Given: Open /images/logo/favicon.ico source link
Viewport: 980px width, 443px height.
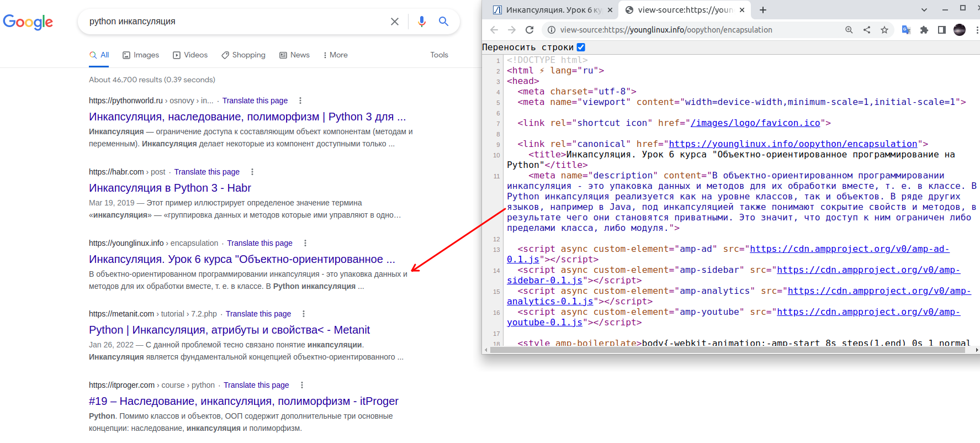Looking at the screenshot, I should 755,123.
